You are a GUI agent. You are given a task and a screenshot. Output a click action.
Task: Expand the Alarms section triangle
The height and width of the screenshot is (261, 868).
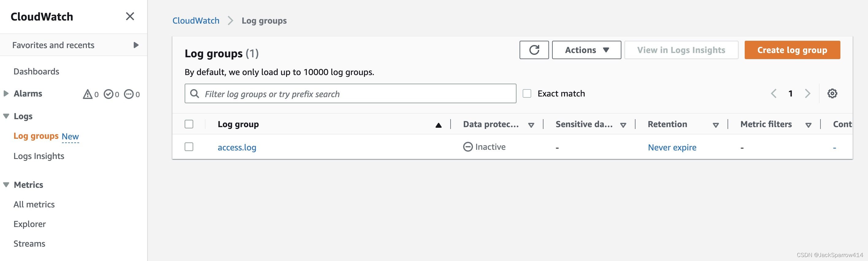click(6, 93)
